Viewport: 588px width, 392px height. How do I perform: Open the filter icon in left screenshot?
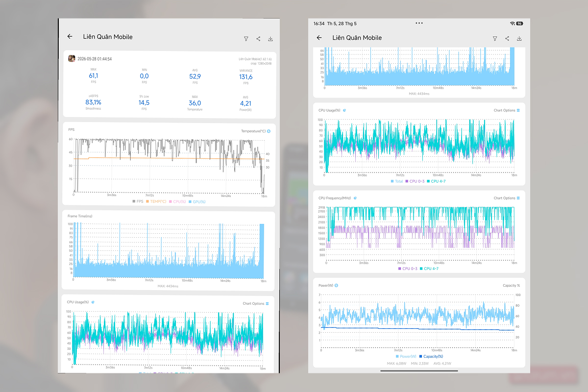coord(246,39)
